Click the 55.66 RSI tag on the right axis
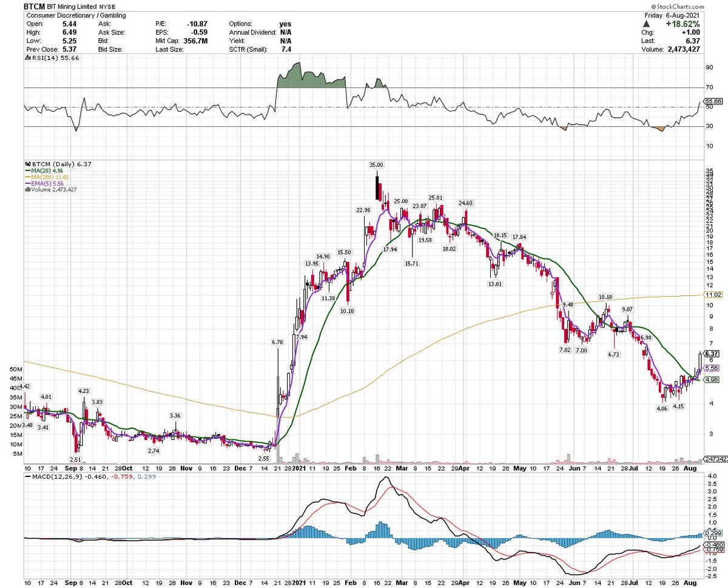The height and width of the screenshot is (588, 728). coord(713,101)
